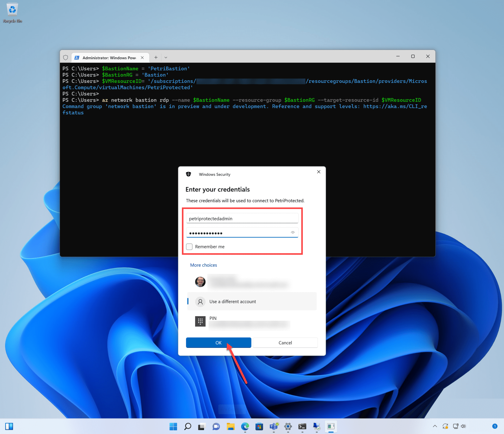504x434 pixels.
Task: Minimize the terminal window
Action: (398, 56)
